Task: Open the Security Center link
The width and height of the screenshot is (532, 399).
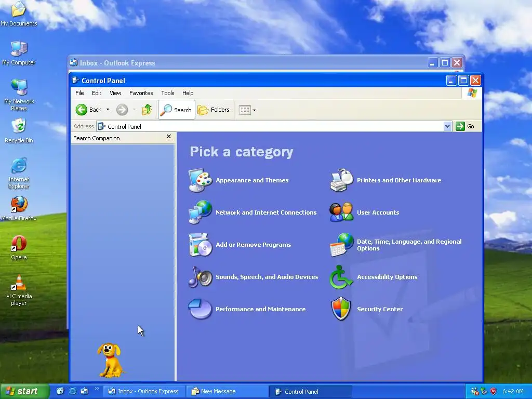Action: [380, 309]
